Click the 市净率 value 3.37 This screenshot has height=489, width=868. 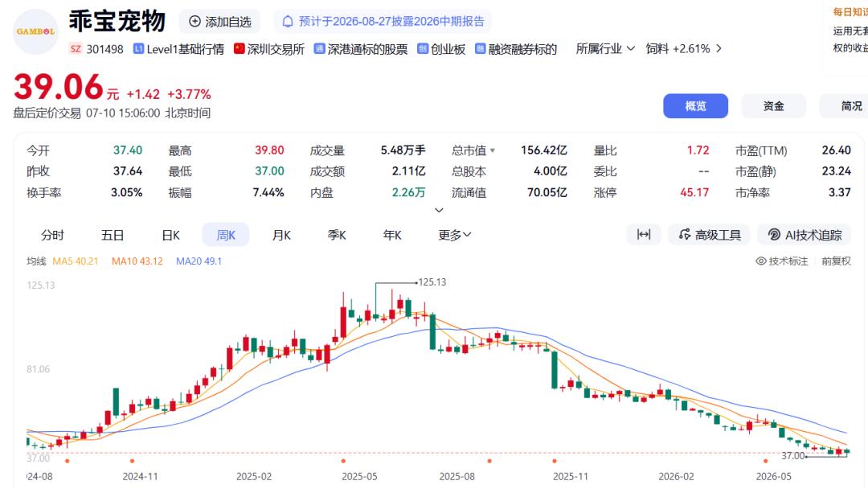click(840, 192)
